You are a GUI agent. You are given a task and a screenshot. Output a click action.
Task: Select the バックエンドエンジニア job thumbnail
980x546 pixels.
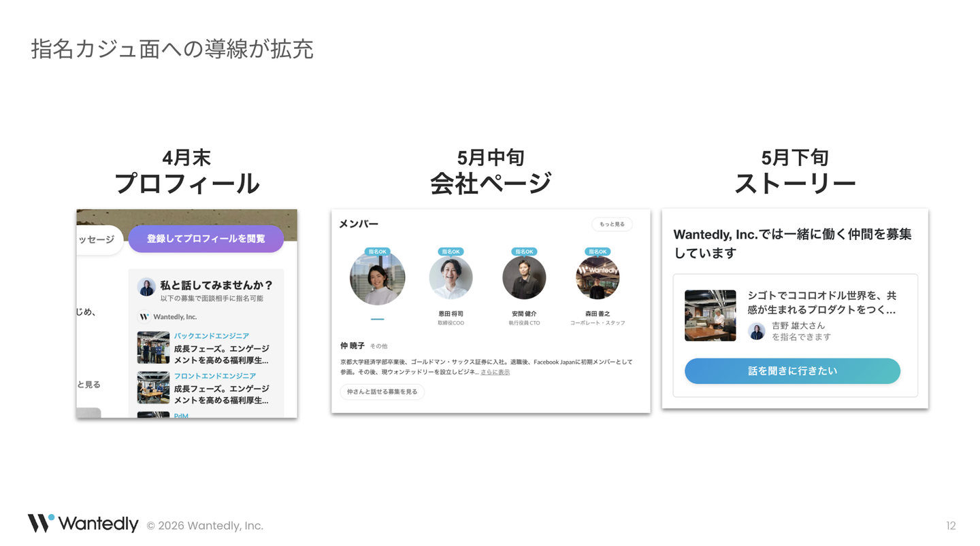153,347
